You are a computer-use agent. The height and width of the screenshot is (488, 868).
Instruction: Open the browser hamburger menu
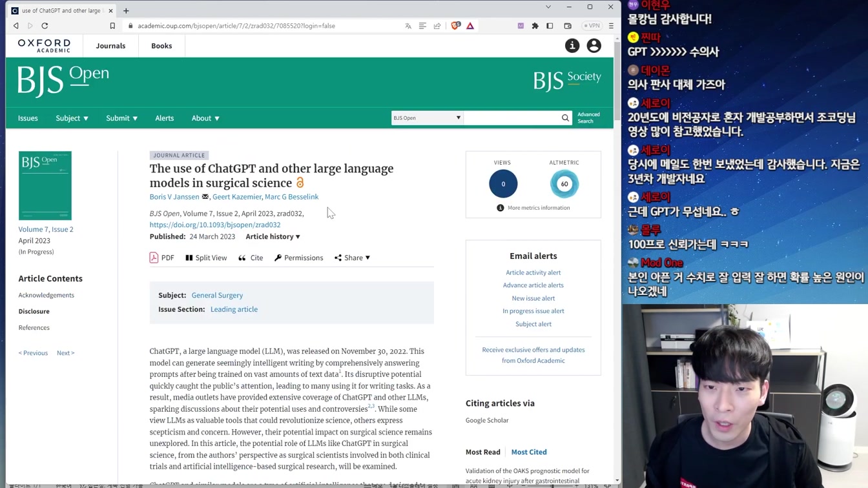pos(611,26)
